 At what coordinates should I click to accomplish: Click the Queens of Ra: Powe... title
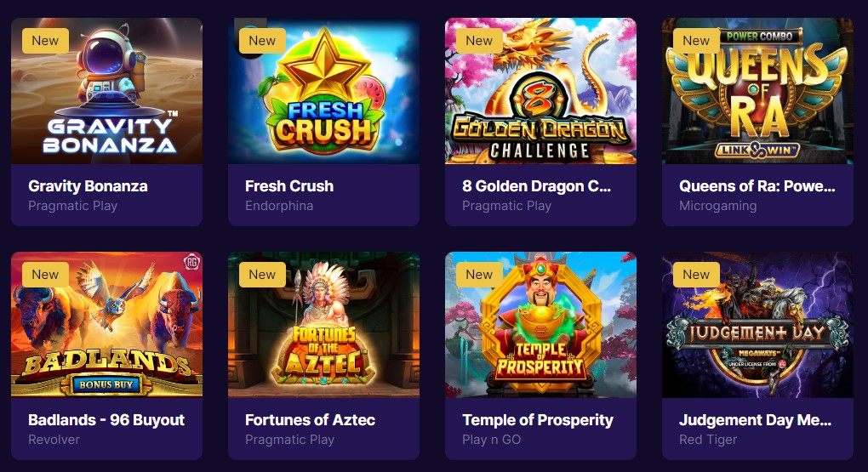[x=757, y=186]
